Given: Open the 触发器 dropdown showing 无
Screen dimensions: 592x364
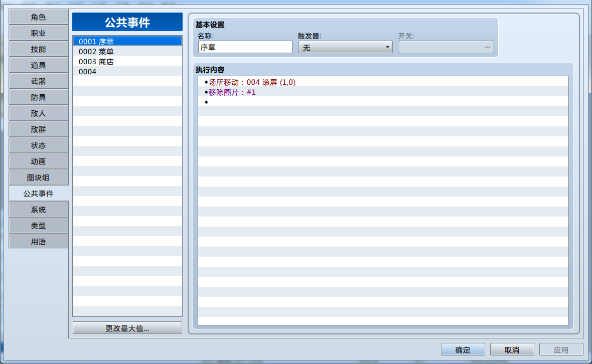Looking at the screenshot, I should coord(346,47).
